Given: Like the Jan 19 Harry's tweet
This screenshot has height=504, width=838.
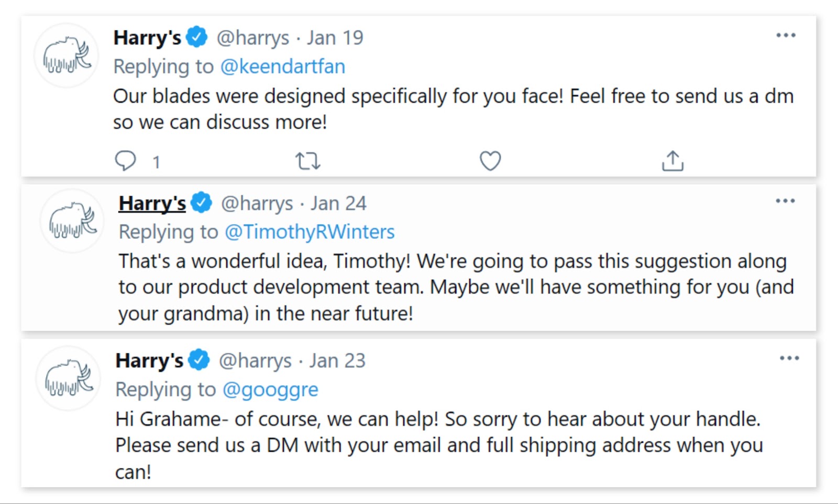Looking at the screenshot, I should [x=490, y=161].
